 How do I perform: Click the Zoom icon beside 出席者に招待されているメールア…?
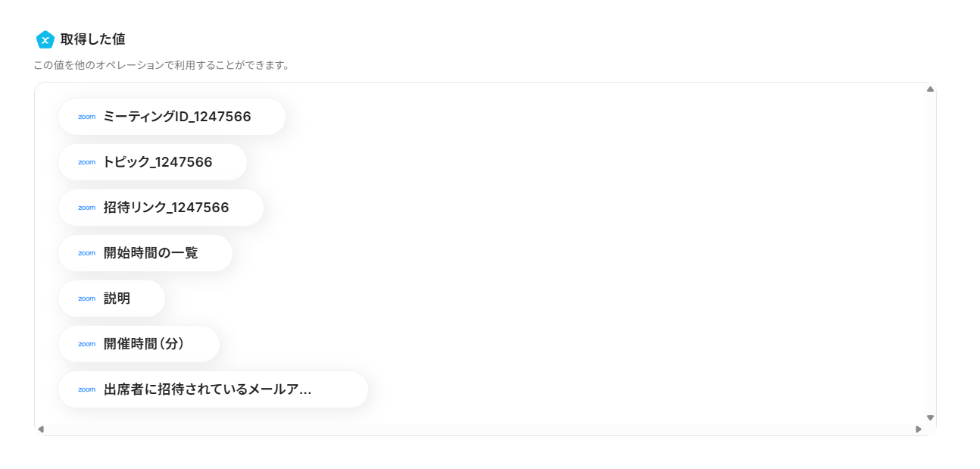click(86, 389)
